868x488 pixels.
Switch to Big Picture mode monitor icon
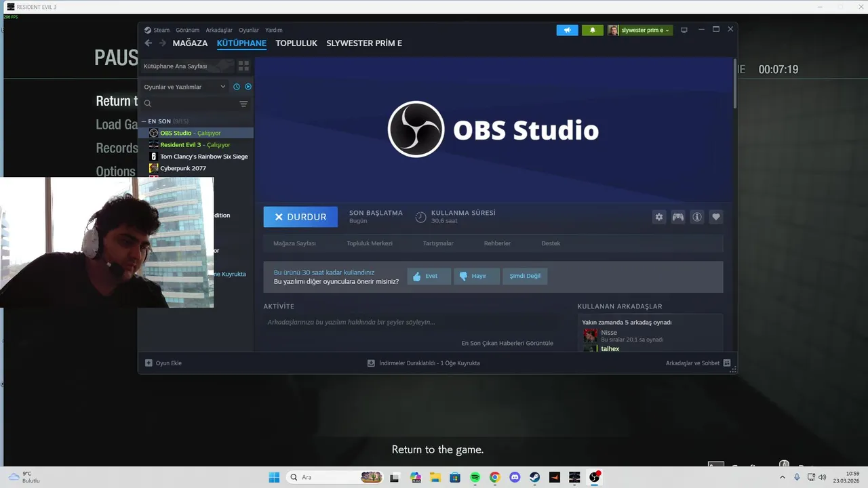pos(684,30)
